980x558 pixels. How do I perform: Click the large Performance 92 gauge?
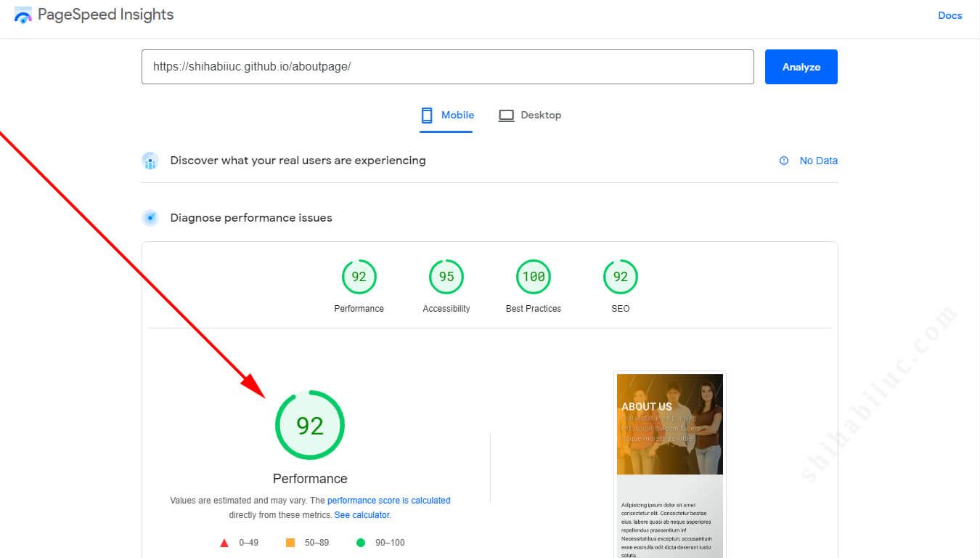point(310,425)
